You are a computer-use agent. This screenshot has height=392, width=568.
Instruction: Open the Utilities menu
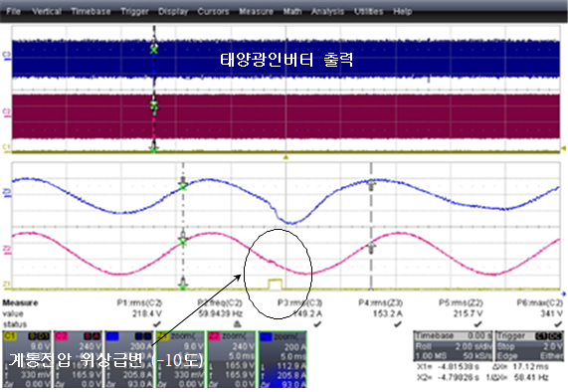click(x=368, y=11)
